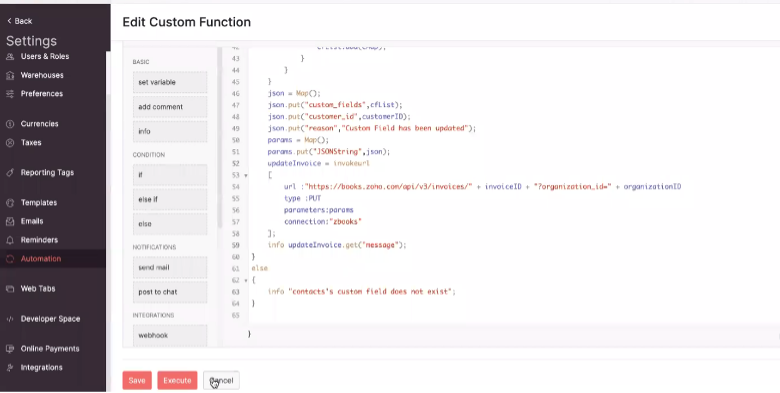Click the Preferences sliders icon
Image resolution: width=780 pixels, height=393 pixels.
[x=10, y=94]
